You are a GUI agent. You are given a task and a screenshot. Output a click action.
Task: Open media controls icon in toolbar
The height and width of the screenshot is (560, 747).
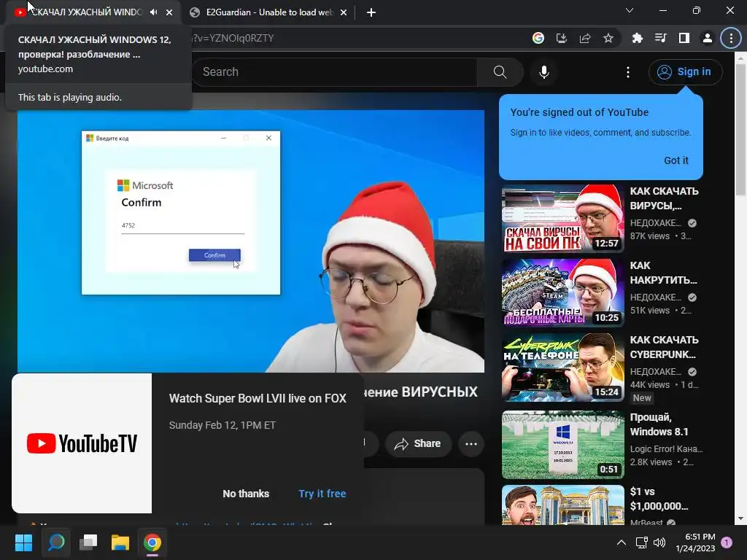coord(660,38)
